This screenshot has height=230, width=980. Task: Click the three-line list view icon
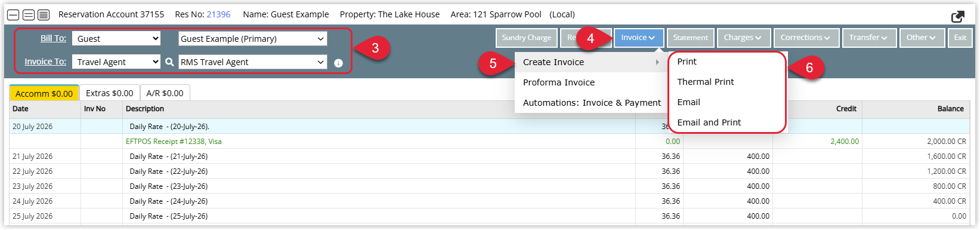[44, 15]
